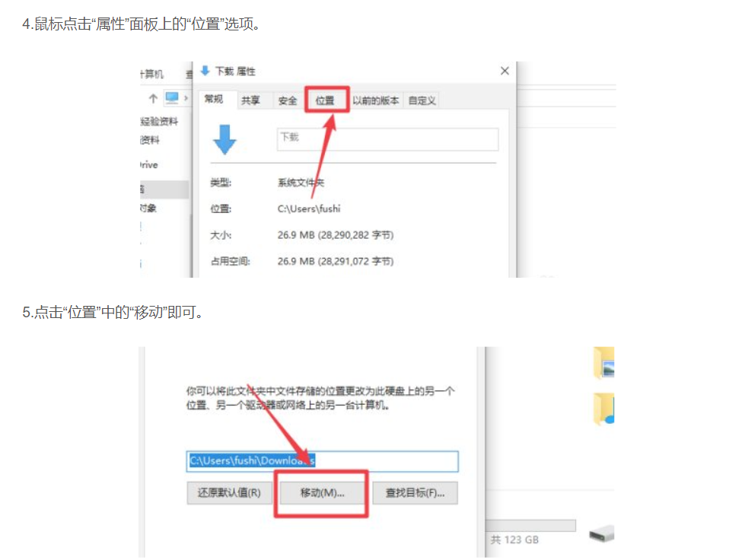The image size is (729, 560).
Task: Click the This PC computer icon
Action: pos(172,97)
